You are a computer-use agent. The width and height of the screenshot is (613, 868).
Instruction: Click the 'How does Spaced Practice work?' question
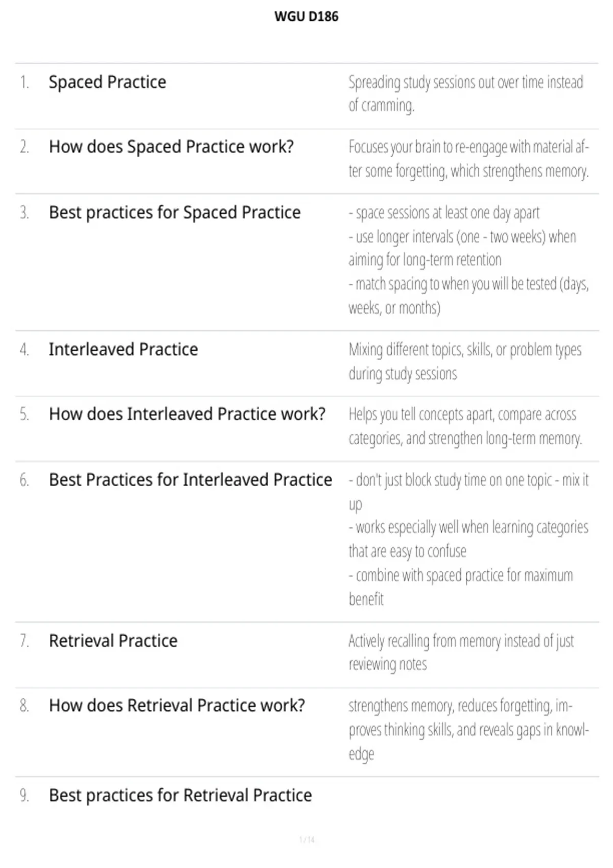pos(171,147)
